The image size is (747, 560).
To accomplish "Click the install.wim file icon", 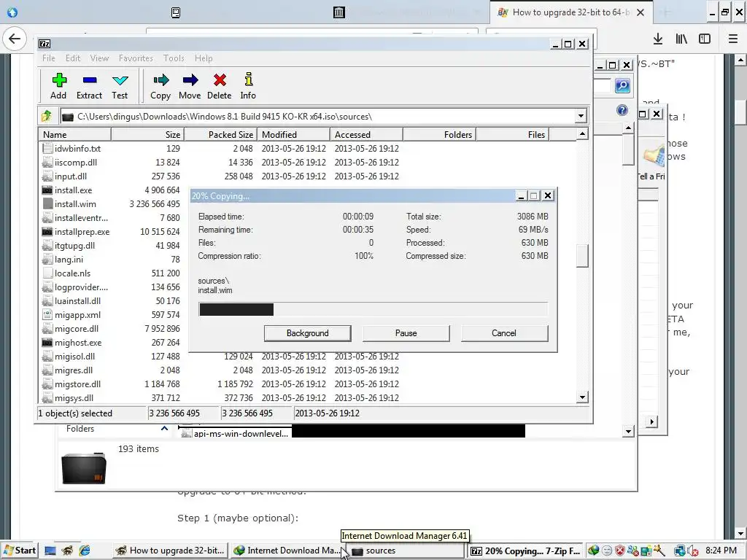I will [x=47, y=204].
